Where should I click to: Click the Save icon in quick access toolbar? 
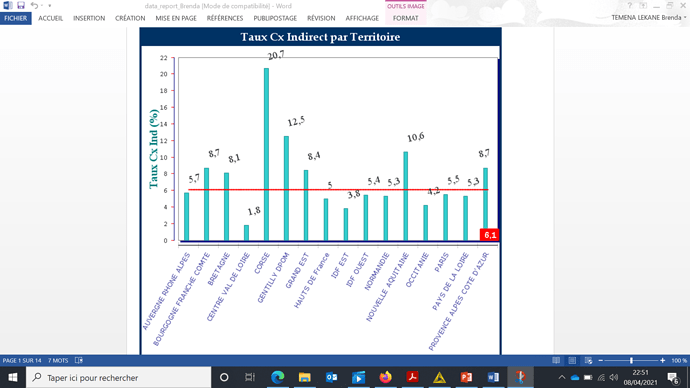(x=21, y=6)
